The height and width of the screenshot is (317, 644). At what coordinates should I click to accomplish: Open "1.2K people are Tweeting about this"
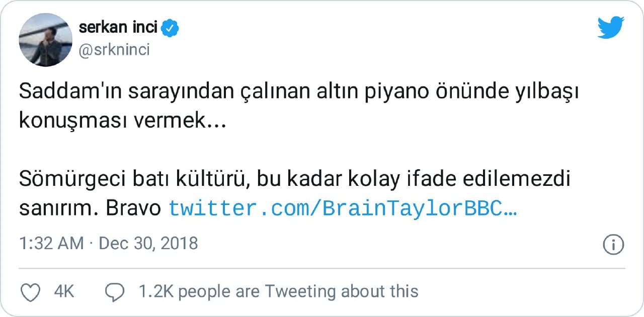(278, 291)
